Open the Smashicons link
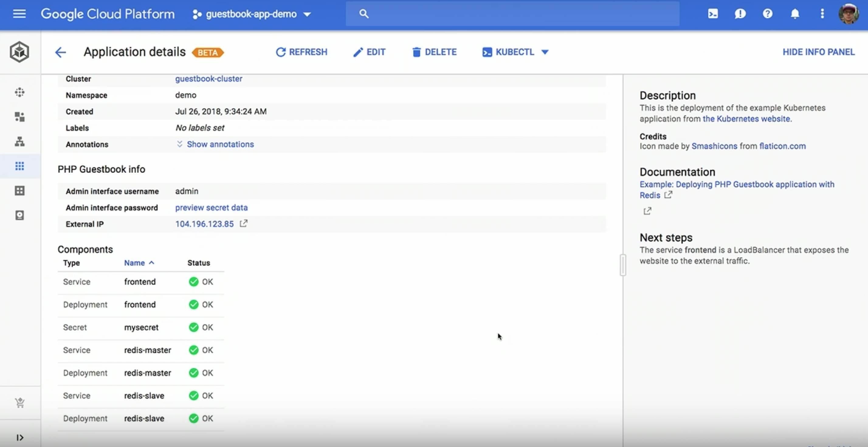 (714, 146)
